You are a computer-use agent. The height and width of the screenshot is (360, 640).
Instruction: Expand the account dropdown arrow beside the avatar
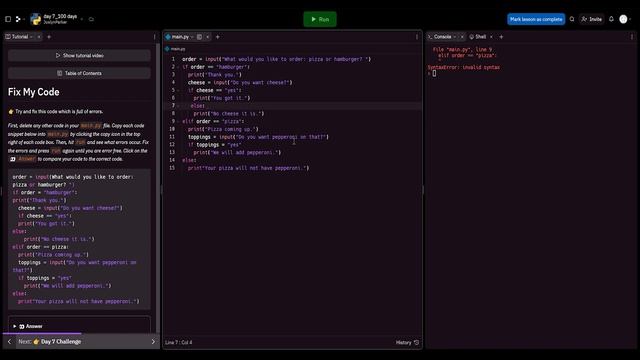pyautogui.click(x=630, y=19)
